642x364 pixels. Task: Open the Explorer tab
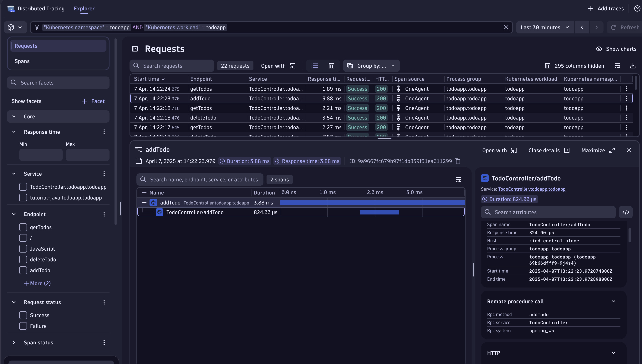click(x=84, y=8)
